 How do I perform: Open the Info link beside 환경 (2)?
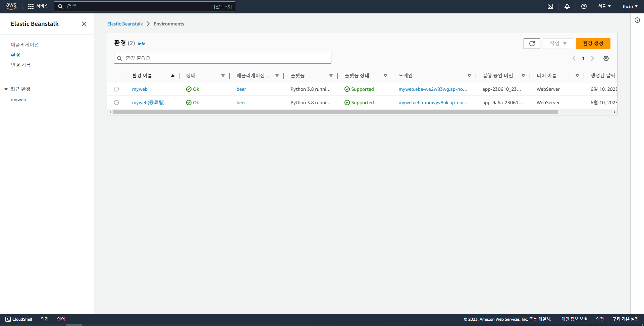point(142,44)
